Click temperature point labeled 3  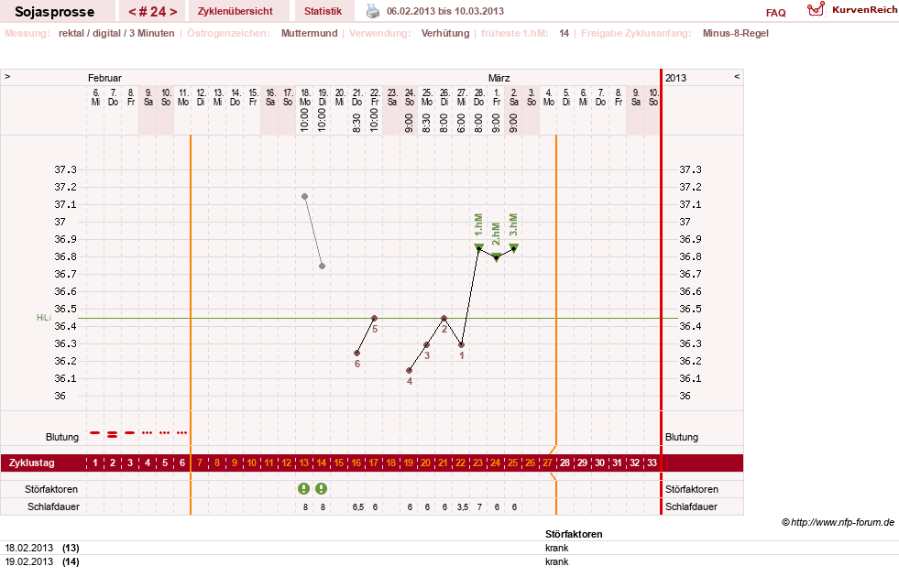(x=426, y=344)
